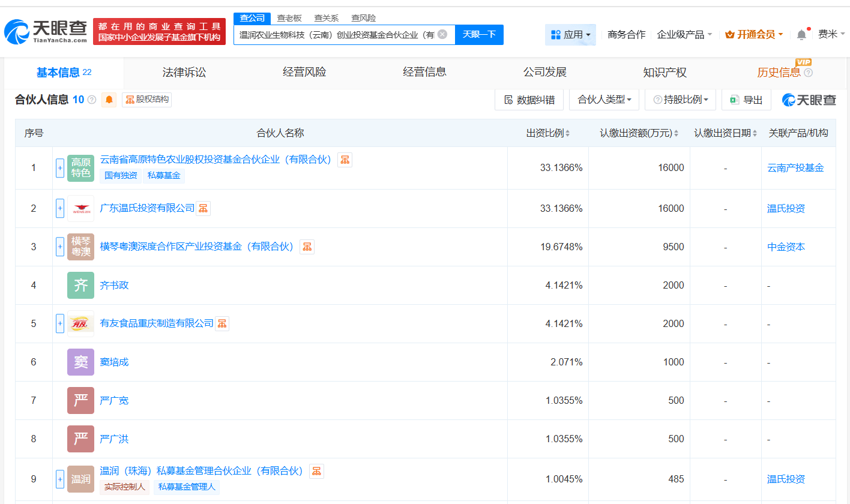Expand row 1 云南省高原特色农业 plus toggle

click(x=60, y=168)
